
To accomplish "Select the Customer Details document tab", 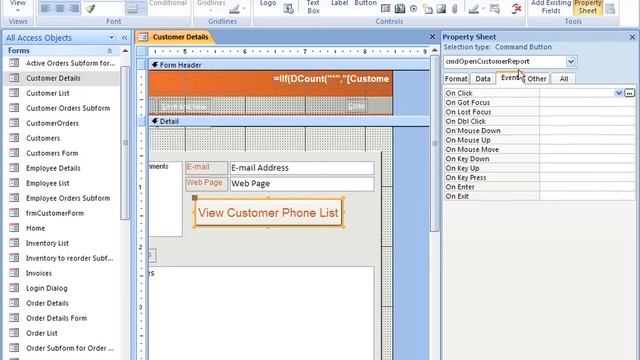I will pos(174,37).
